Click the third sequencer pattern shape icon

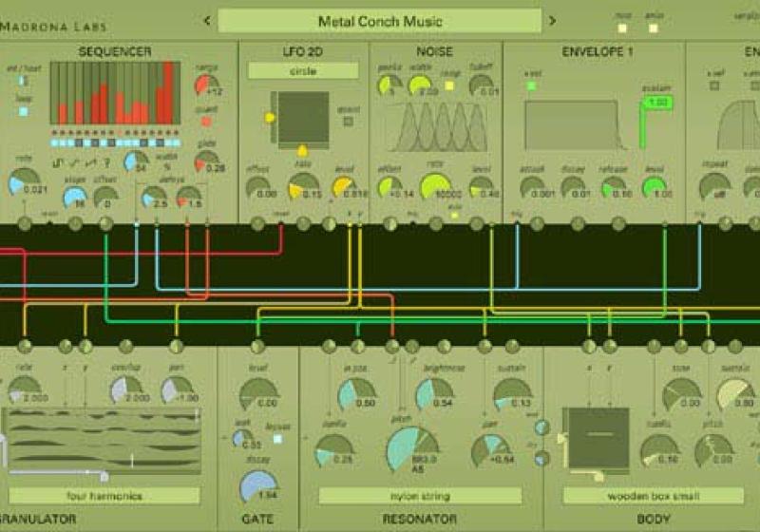[x=90, y=163]
